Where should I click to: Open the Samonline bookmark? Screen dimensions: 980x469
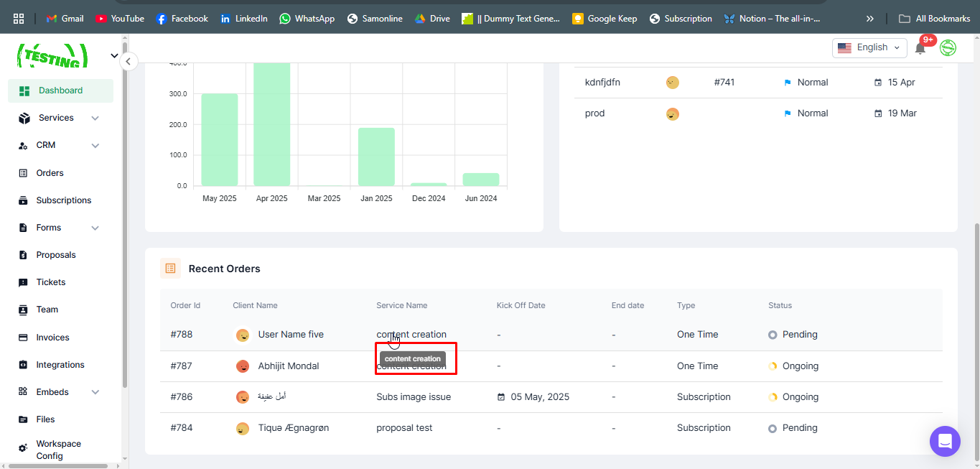point(375,19)
